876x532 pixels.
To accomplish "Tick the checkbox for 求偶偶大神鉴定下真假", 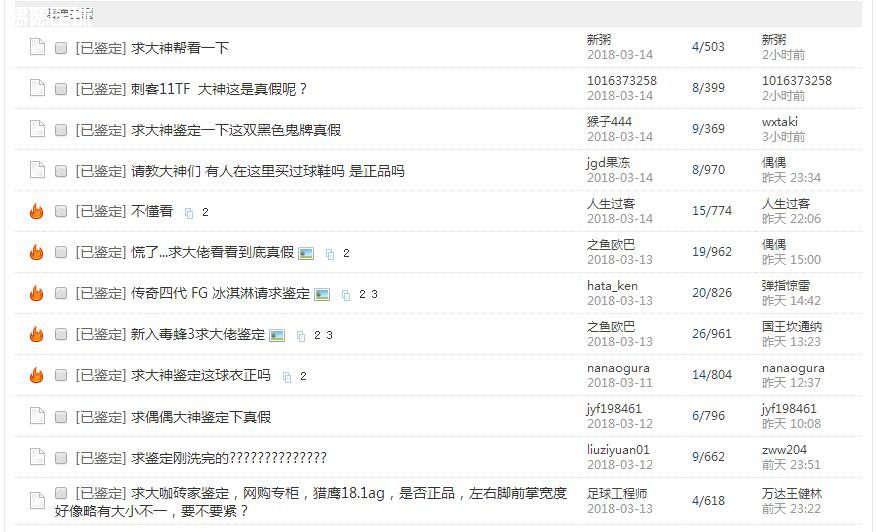I will tap(61, 417).
